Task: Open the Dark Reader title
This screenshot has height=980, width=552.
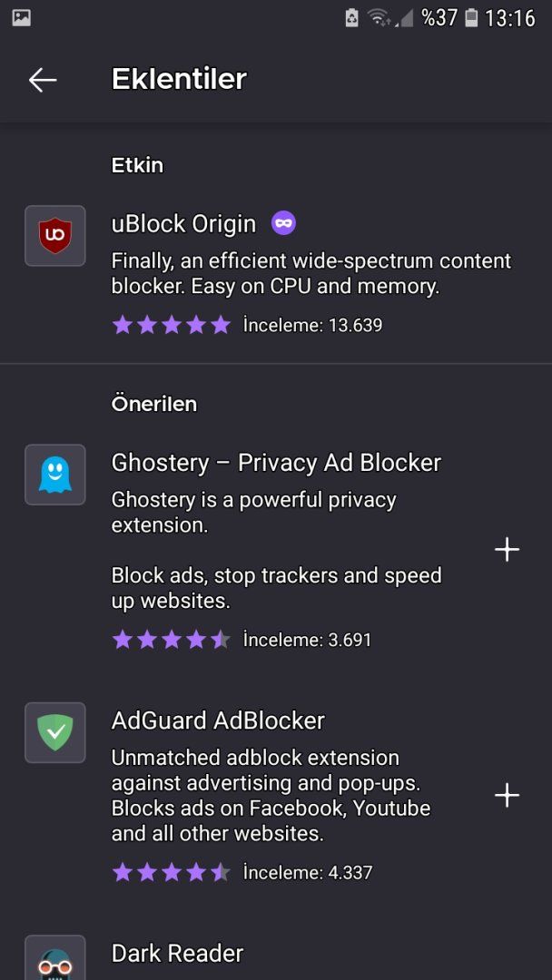Action: click(x=178, y=953)
